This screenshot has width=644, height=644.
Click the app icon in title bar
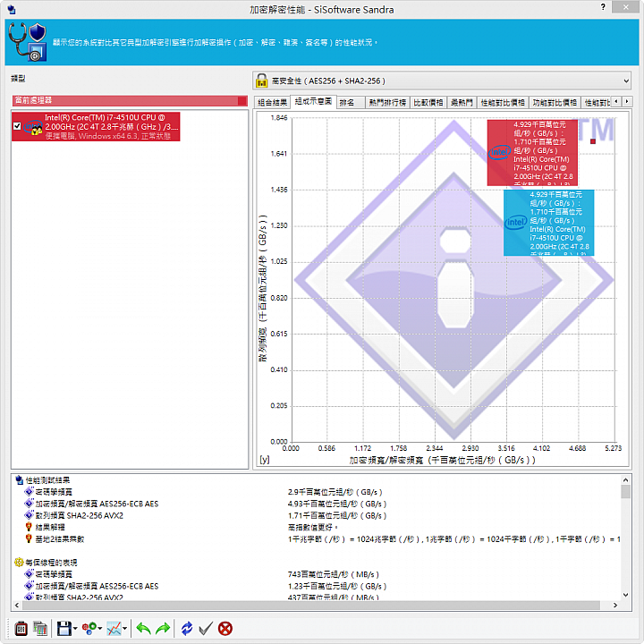coord(12,9)
